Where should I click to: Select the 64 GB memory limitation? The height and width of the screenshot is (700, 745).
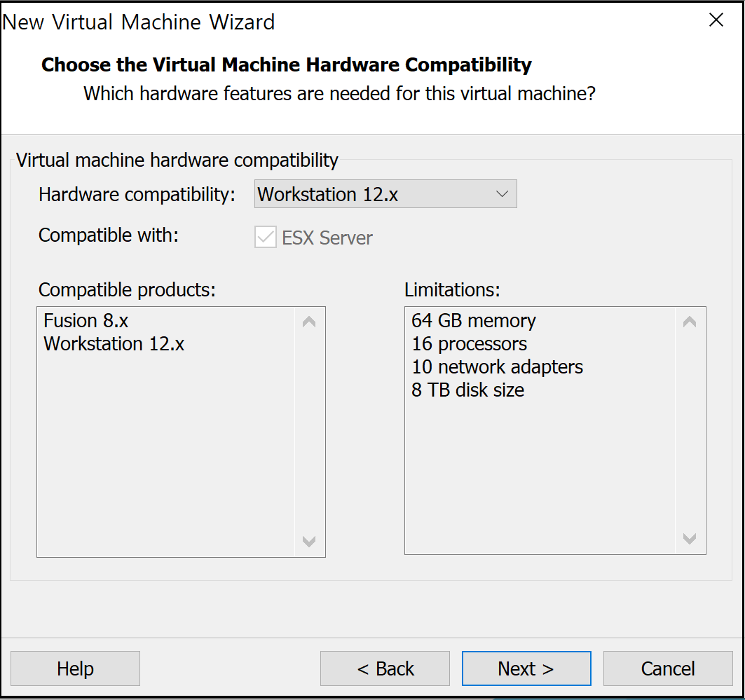pos(473,320)
